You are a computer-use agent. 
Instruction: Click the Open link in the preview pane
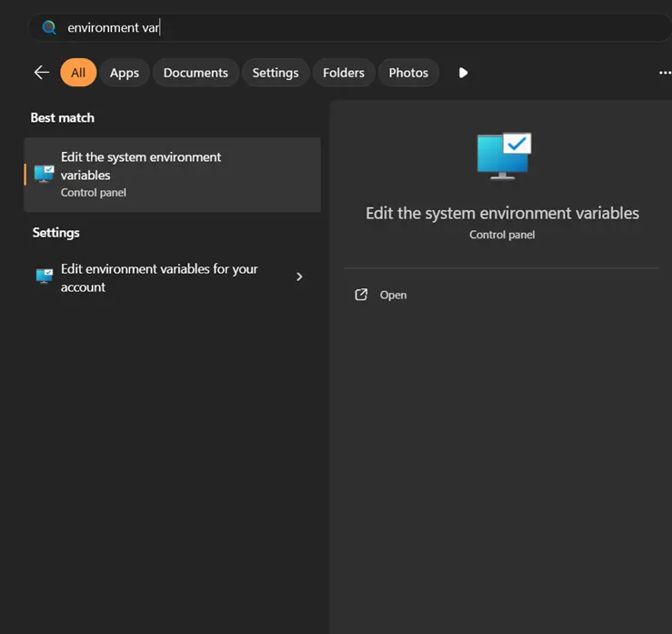[393, 295]
